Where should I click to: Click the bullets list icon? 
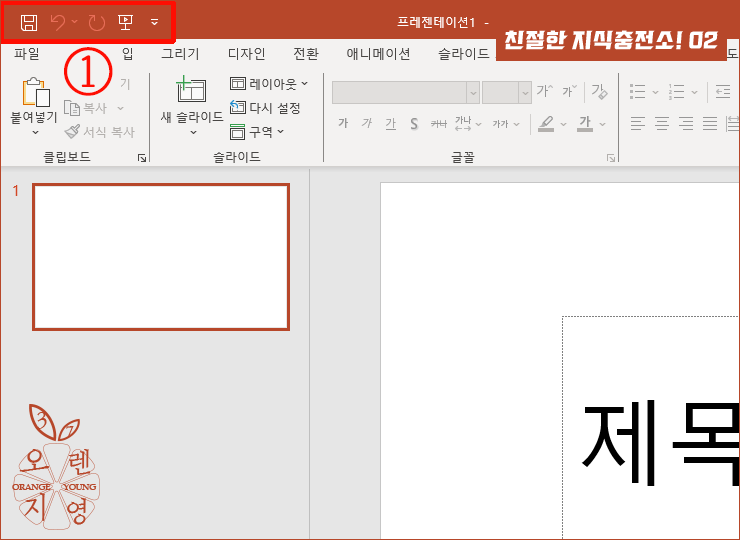pos(638,92)
